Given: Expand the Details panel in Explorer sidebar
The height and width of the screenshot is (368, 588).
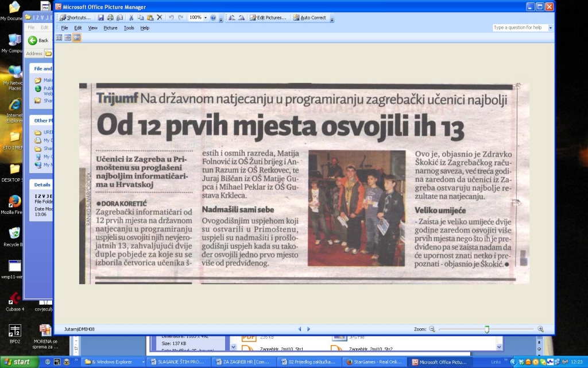Looking at the screenshot, I should coord(43,185).
